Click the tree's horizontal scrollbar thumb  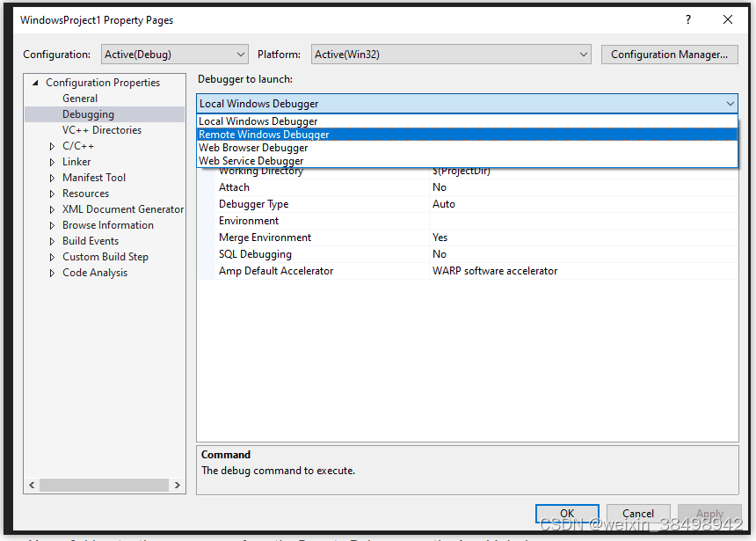pyautogui.click(x=104, y=485)
